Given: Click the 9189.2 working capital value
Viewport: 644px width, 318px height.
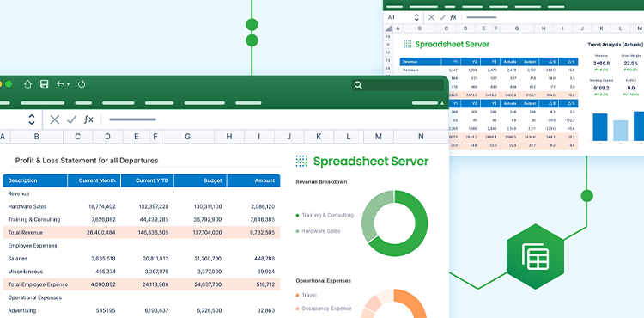Looking at the screenshot, I should click(x=601, y=88).
